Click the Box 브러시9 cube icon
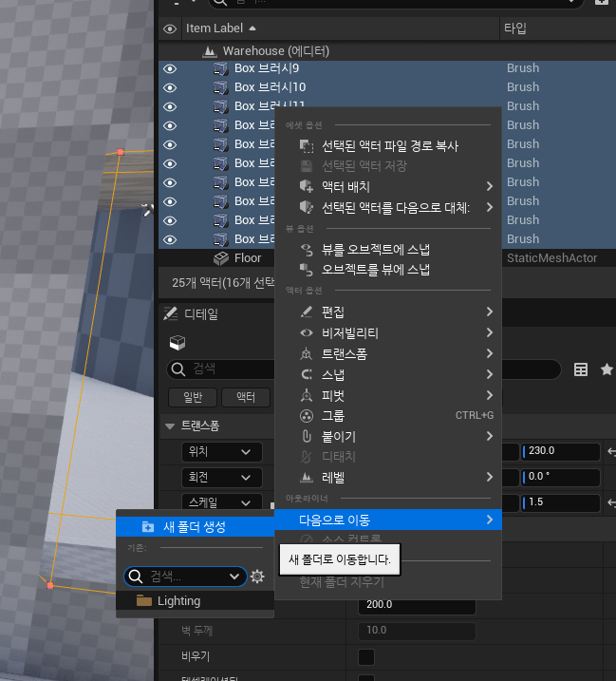The height and width of the screenshot is (681, 616). pyautogui.click(x=221, y=68)
